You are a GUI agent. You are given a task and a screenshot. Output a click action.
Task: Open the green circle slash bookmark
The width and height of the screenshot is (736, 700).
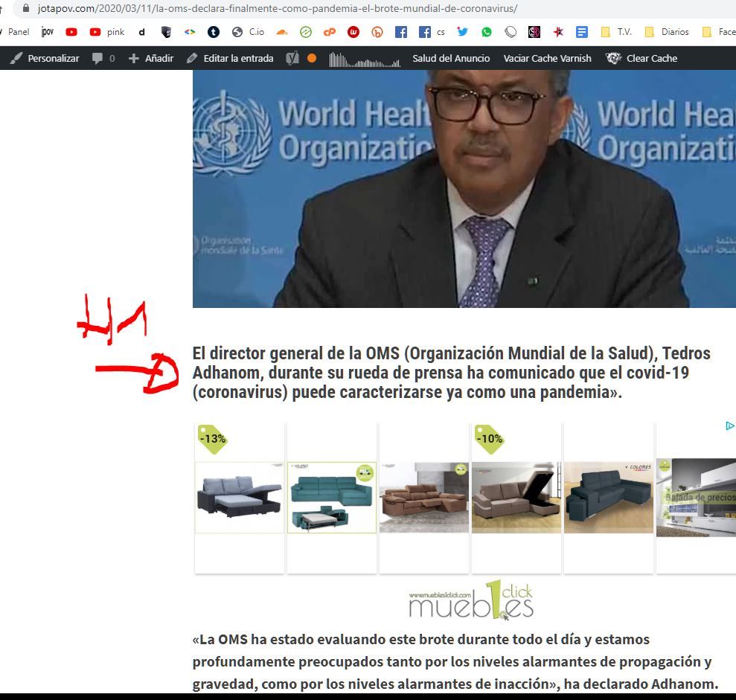click(x=306, y=32)
